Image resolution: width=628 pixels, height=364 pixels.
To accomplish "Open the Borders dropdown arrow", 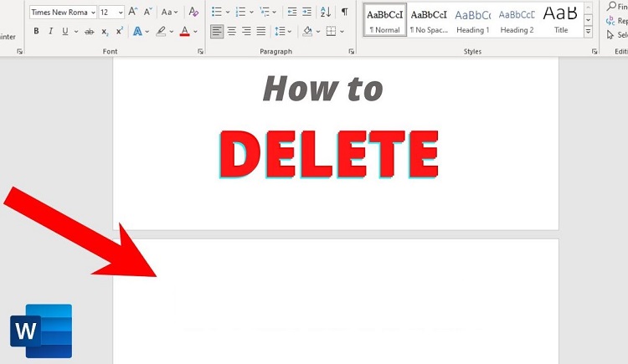I will 342,31.
